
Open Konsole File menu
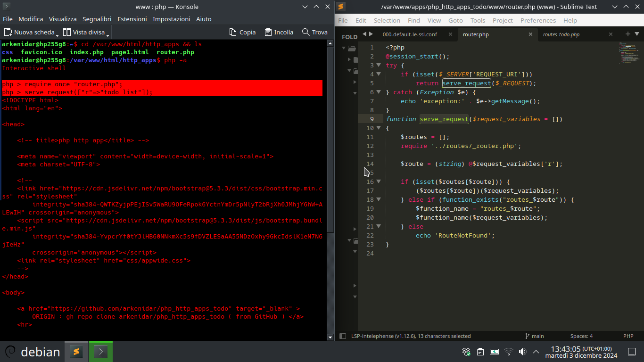pos(8,19)
